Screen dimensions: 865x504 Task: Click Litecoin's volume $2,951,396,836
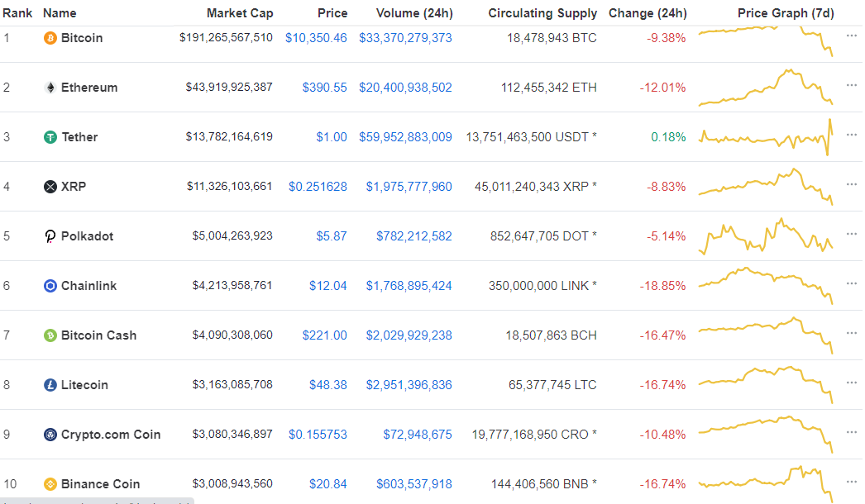(409, 385)
